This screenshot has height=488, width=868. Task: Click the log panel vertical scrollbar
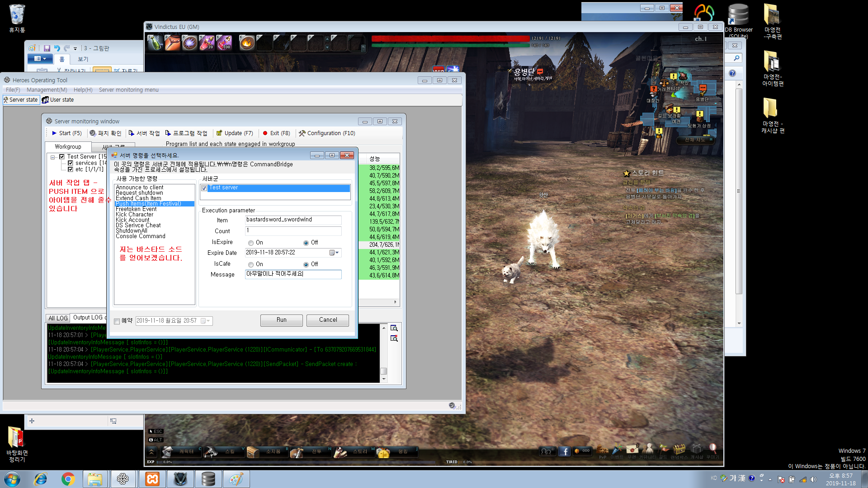(x=384, y=353)
